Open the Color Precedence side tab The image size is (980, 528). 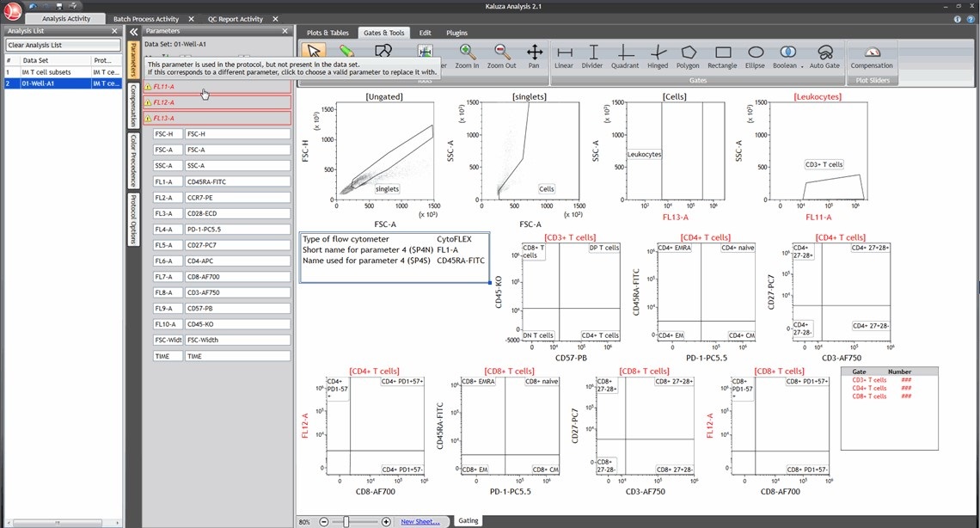pos(133,161)
